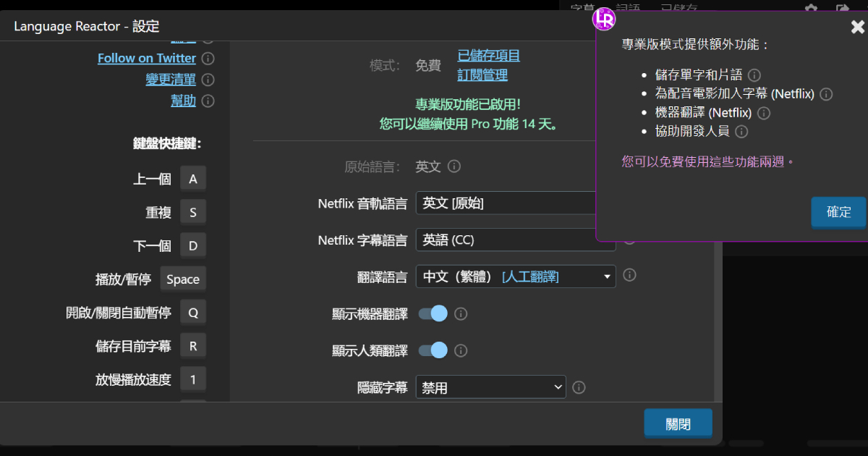Open info icon beside 變更清單 link
The image size is (868, 456).
pos(208,80)
